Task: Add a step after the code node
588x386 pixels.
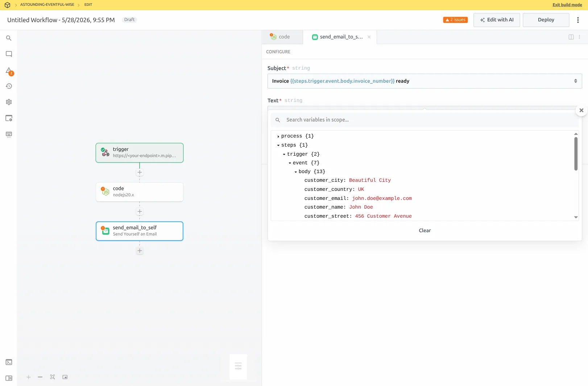Action: [x=140, y=212]
